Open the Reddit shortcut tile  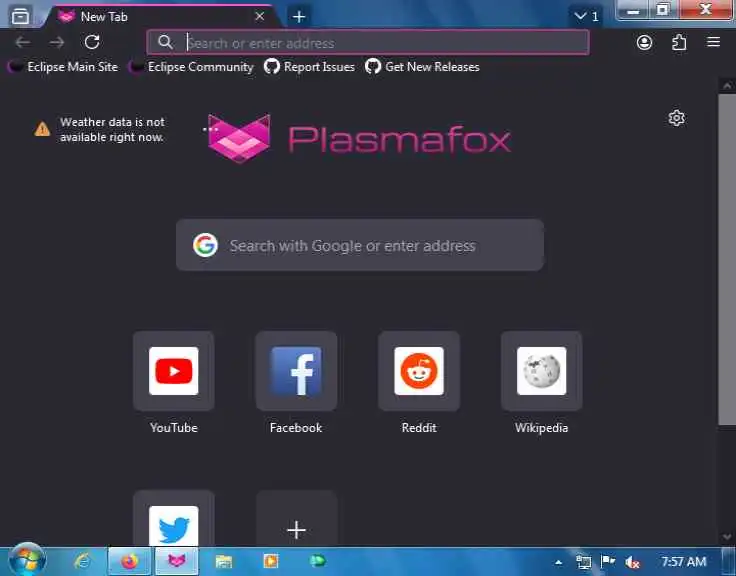419,371
